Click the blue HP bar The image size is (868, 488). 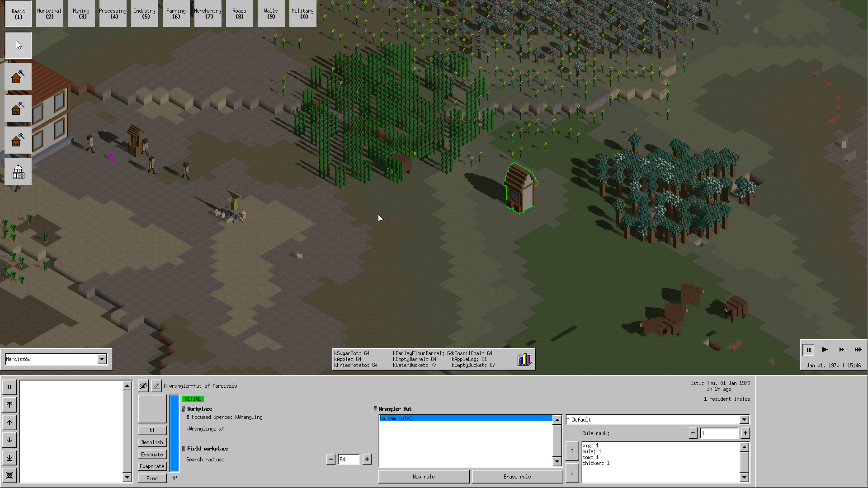[174, 433]
